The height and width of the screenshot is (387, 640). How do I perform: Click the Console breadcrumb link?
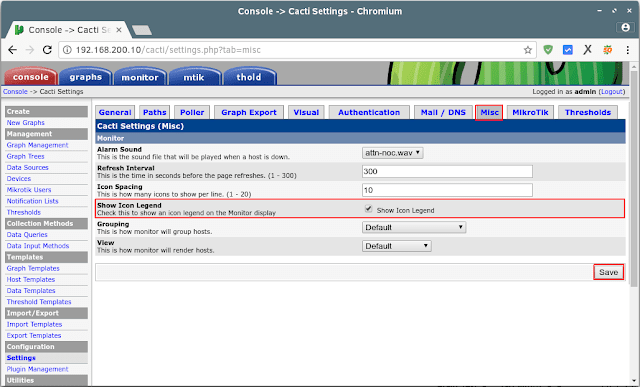point(16,91)
